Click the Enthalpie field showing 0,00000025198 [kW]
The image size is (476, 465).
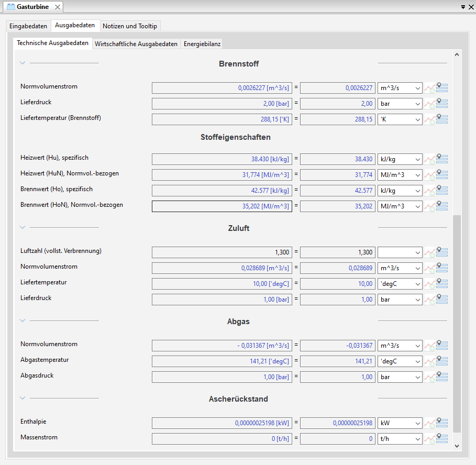click(x=222, y=423)
